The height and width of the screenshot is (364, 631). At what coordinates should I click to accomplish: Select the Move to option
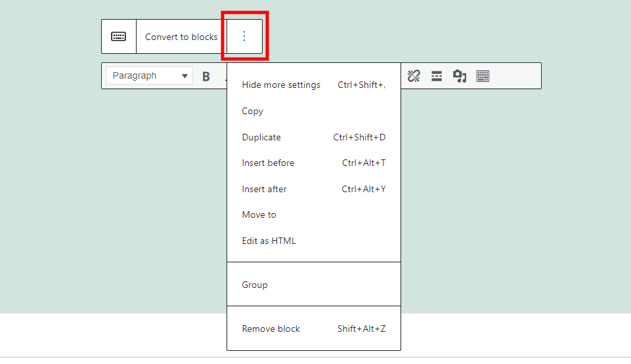[259, 214]
